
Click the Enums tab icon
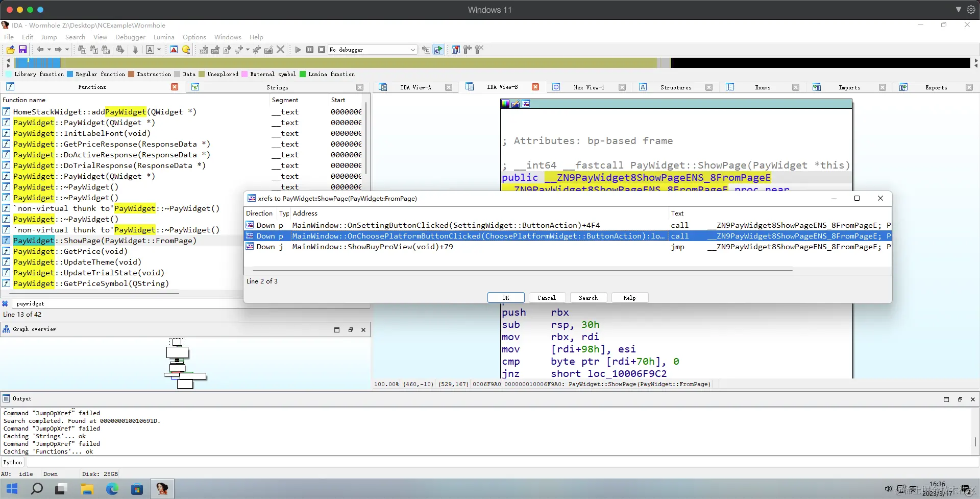pos(730,87)
